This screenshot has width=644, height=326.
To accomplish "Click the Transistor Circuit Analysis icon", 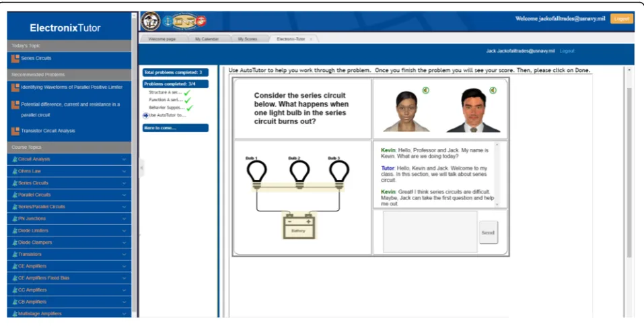I will pyautogui.click(x=15, y=131).
